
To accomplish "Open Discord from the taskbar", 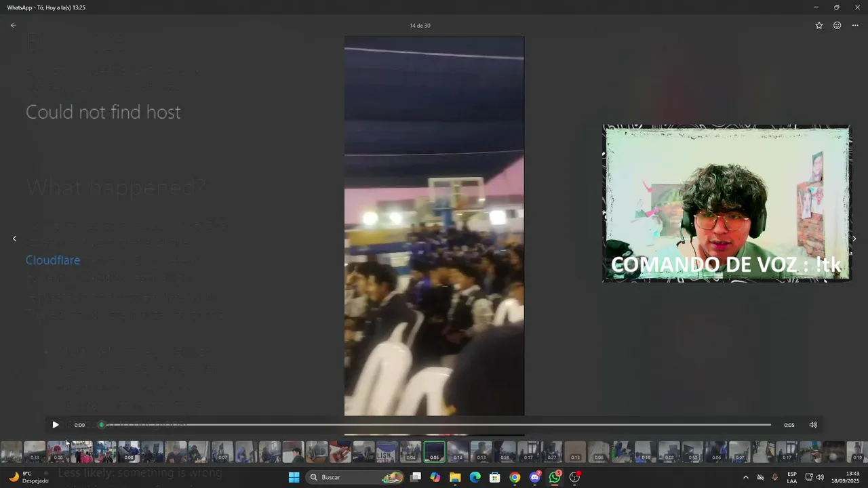I will coord(535,477).
